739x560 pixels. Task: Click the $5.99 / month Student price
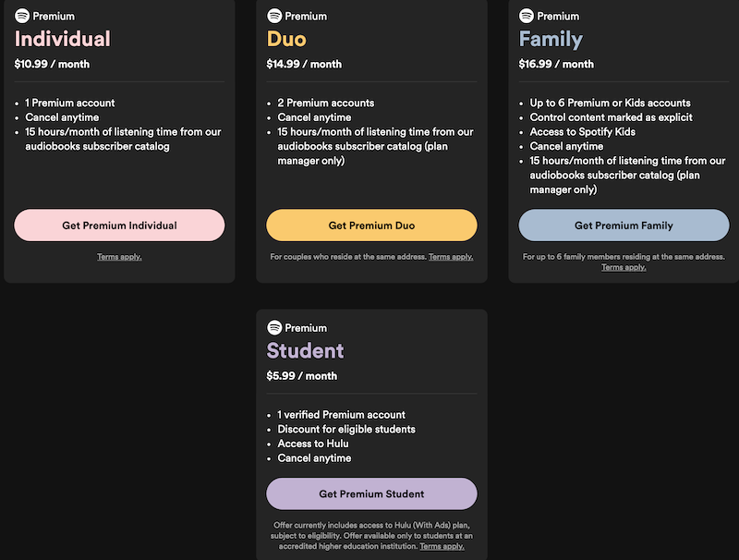click(x=301, y=376)
